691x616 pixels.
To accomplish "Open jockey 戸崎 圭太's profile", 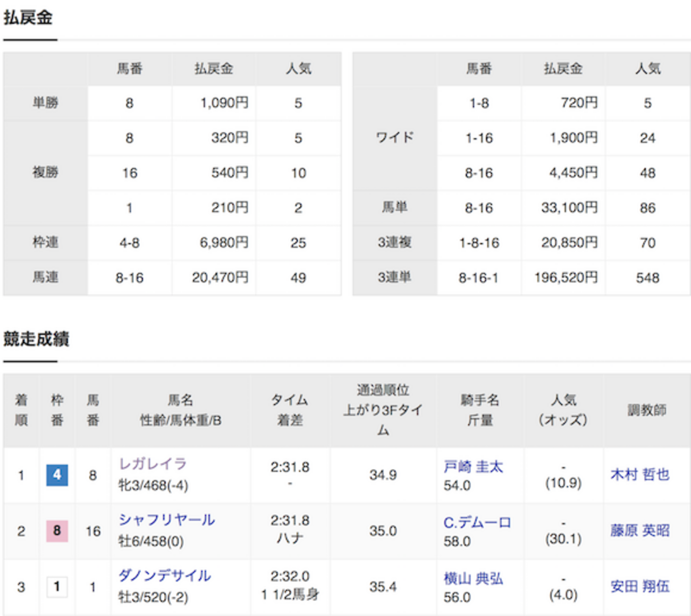I will click(474, 467).
